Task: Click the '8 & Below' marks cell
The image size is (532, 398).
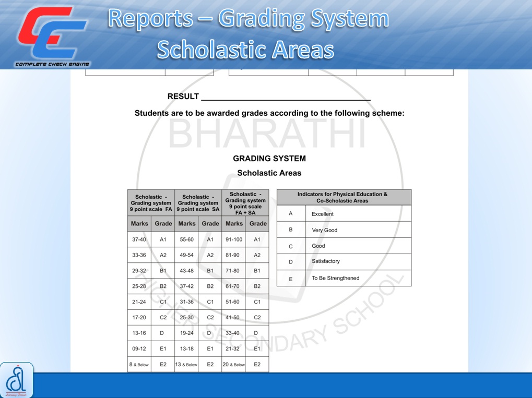Action: 139,365
